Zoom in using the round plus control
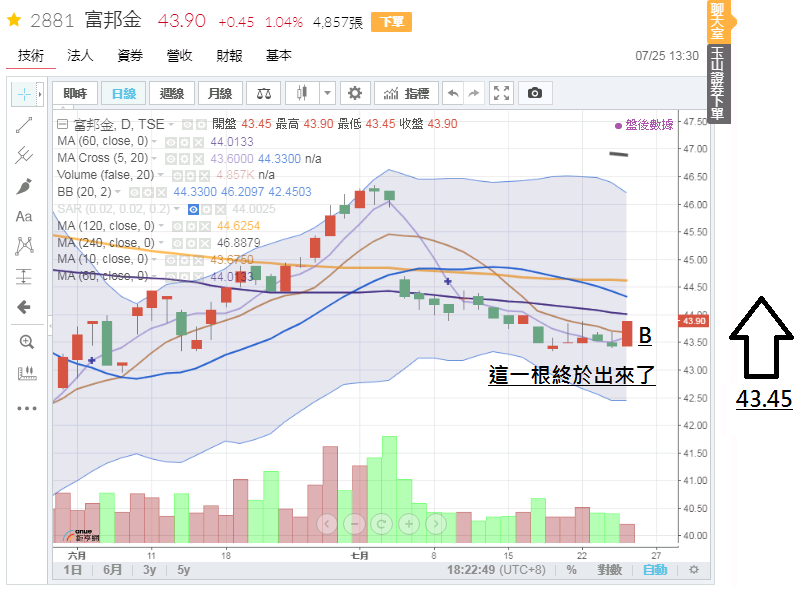 409,524
